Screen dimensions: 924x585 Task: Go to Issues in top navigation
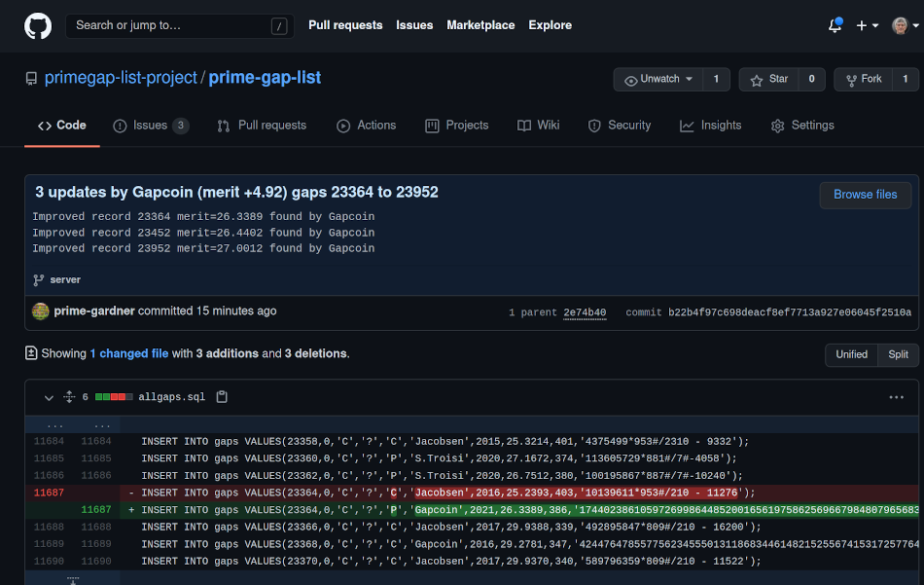click(x=414, y=25)
